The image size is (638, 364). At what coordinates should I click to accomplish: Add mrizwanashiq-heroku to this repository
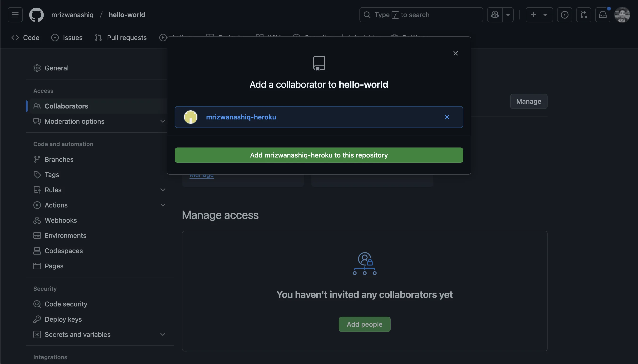[319, 155]
